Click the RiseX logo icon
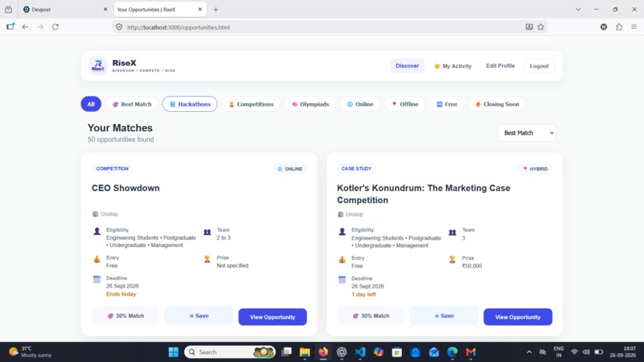This screenshot has width=644, height=362. tap(98, 66)
